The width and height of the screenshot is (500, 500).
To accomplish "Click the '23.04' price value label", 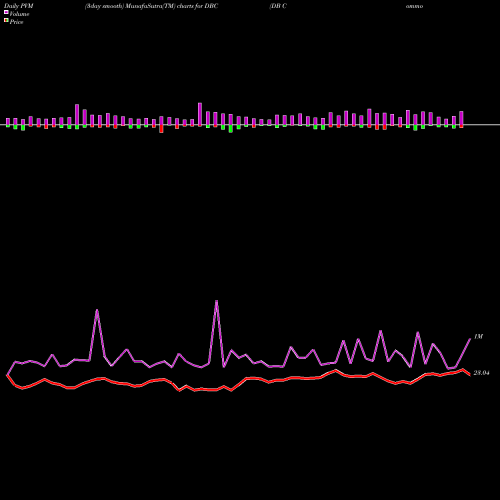I will point(481,373).
